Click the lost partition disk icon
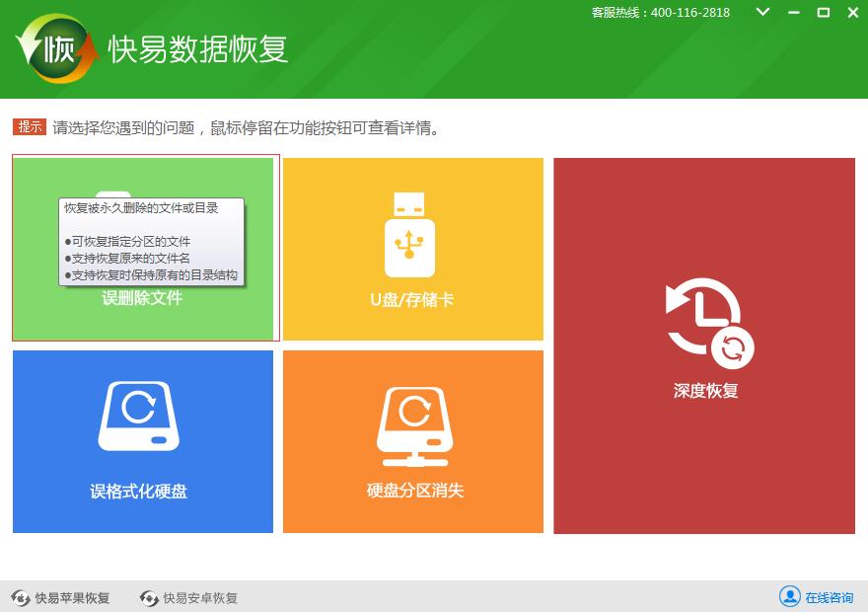The image size is (868, 612). [414, 427]
